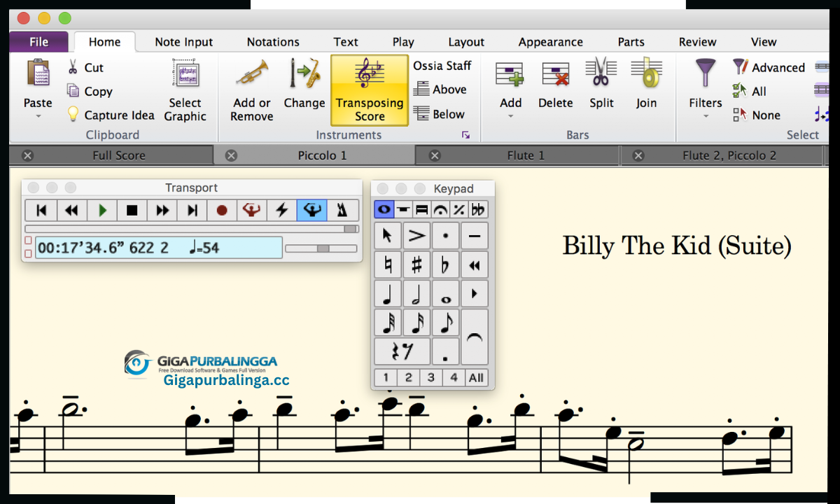Click the lightning bolt Flexi-time icon
Image resolution: width=840 pixels, height=504 pixels.
tap(282, 210)
